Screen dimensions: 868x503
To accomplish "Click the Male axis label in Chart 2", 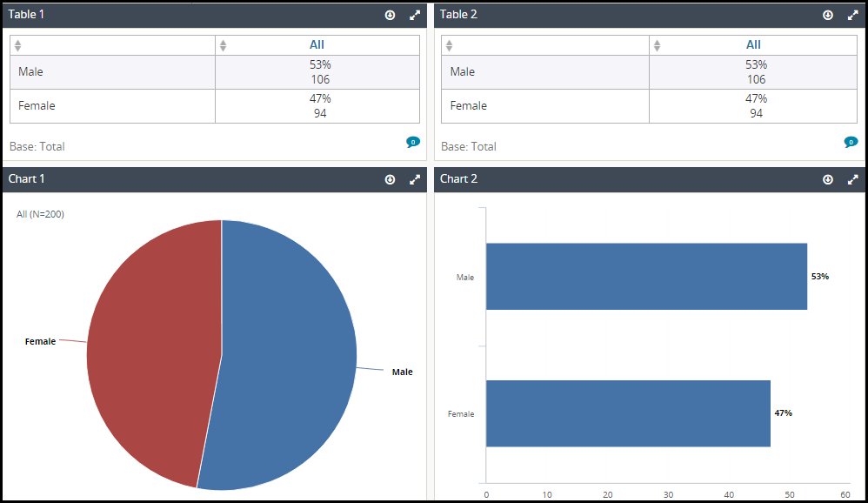I will [x=465, y=278].
